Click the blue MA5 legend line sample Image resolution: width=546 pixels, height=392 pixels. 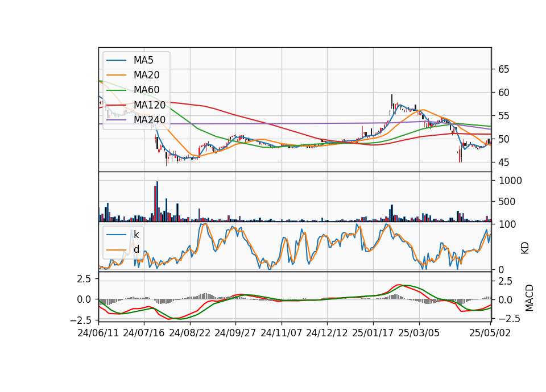116,60
